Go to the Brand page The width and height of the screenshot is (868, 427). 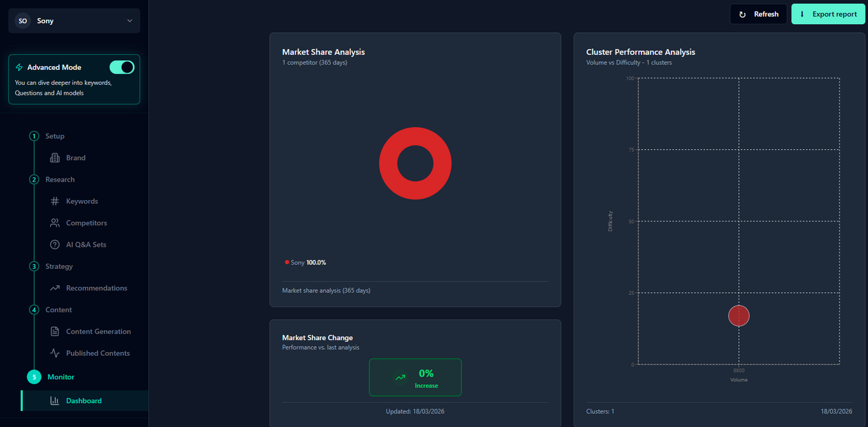tap(76, 157)
